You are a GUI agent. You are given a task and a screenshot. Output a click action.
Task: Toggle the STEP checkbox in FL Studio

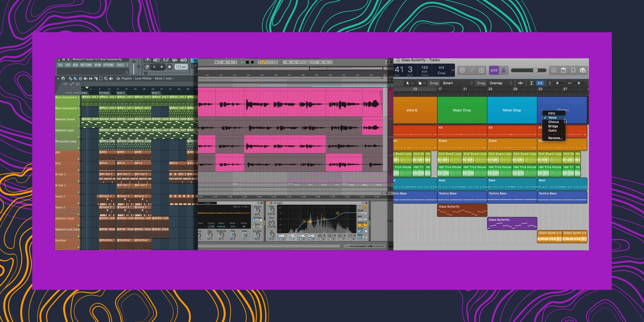70,93
